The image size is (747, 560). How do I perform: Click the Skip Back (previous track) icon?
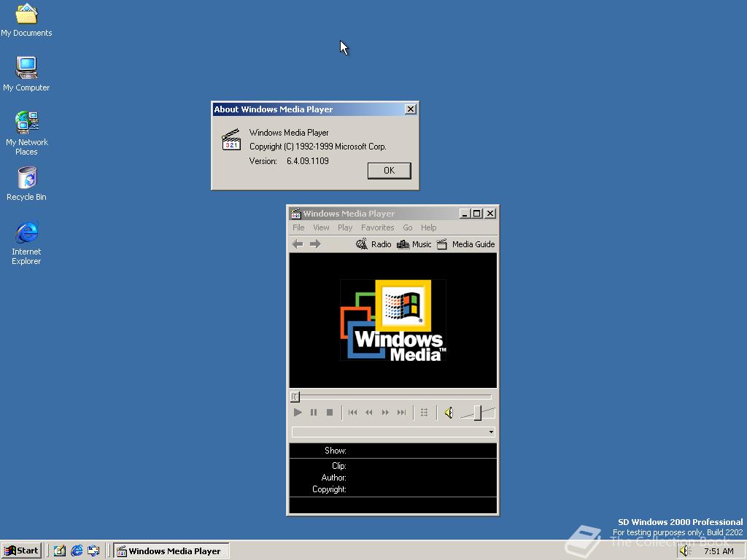click(352, 413)
